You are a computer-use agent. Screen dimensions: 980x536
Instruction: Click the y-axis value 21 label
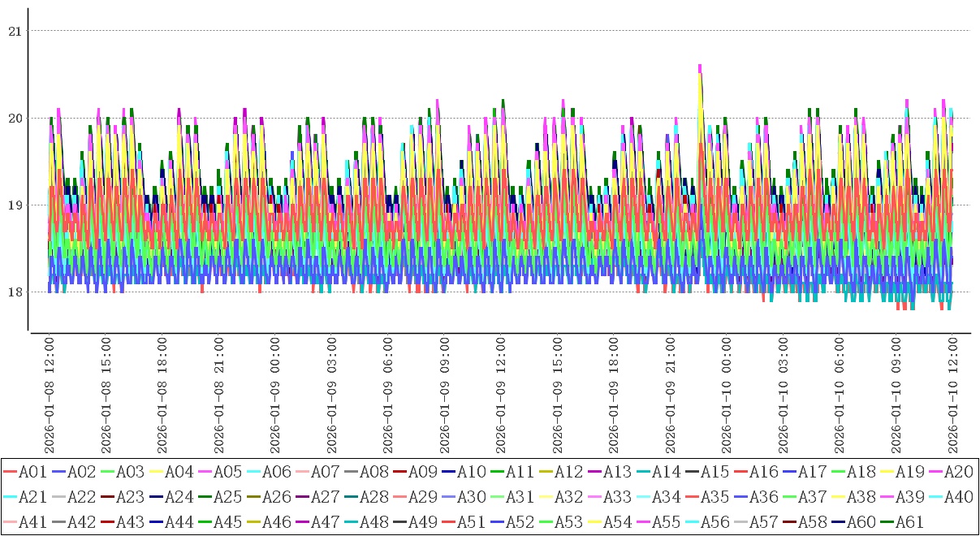click(14, 31)
